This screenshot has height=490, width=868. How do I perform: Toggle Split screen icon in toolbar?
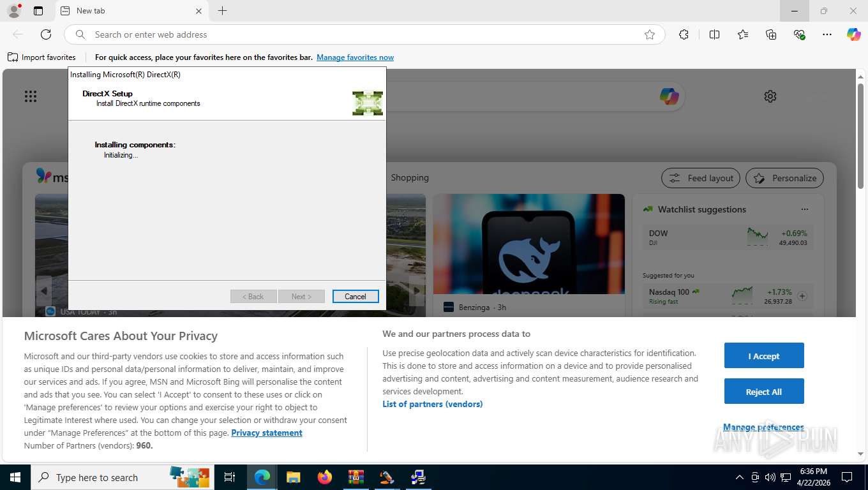pos(715,34)
